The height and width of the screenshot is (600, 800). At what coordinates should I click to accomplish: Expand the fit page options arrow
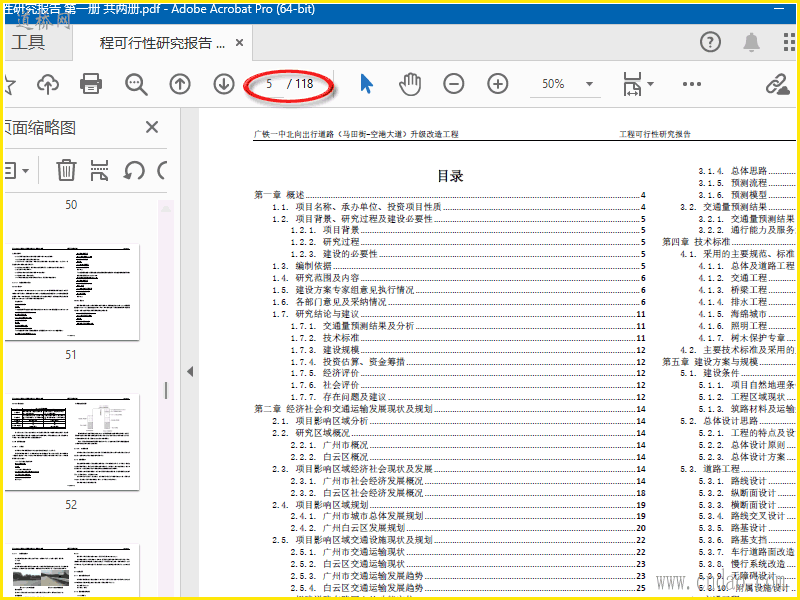click(651, 84)
